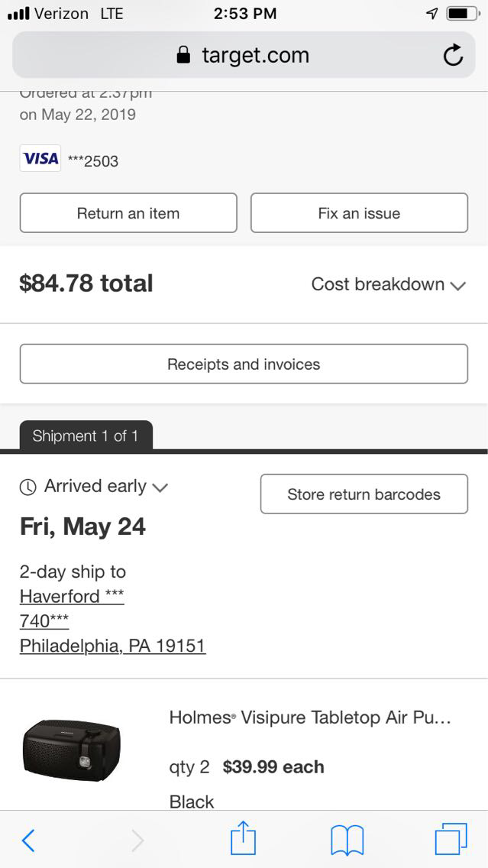Tap the black air purifier product thumbnail
Image resolution: width=488 pixels, height=868 pixels.
pyautogui.click(x=71, y=750)
